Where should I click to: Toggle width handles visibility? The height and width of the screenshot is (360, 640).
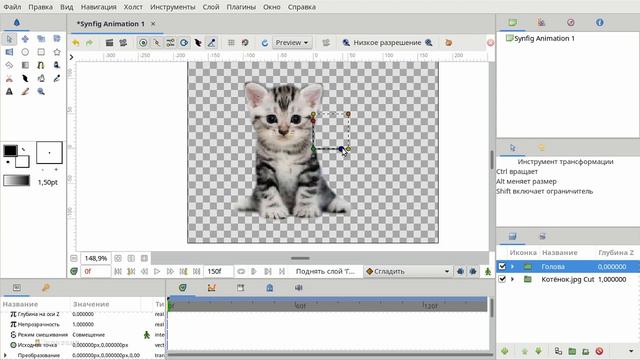(198, 42)
